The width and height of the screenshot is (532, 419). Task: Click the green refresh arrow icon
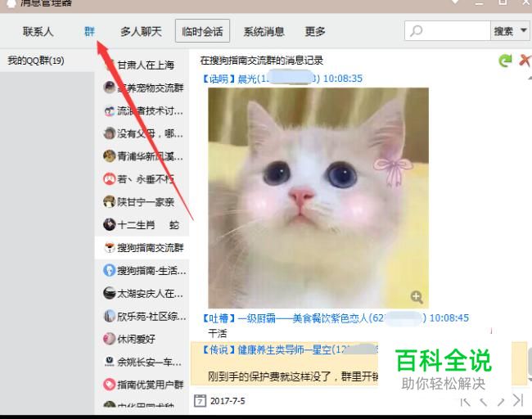click(505, 61)
